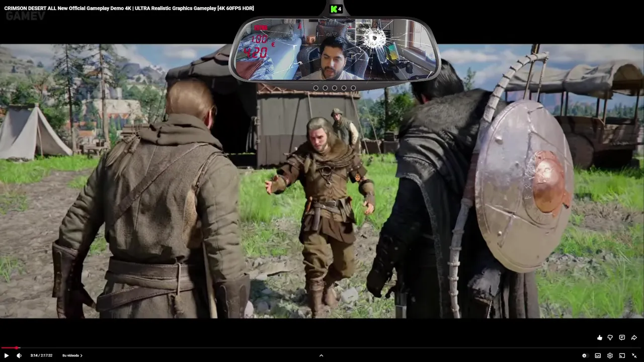Click the webcam mirror overlay
644x362 pixels.
335,49
